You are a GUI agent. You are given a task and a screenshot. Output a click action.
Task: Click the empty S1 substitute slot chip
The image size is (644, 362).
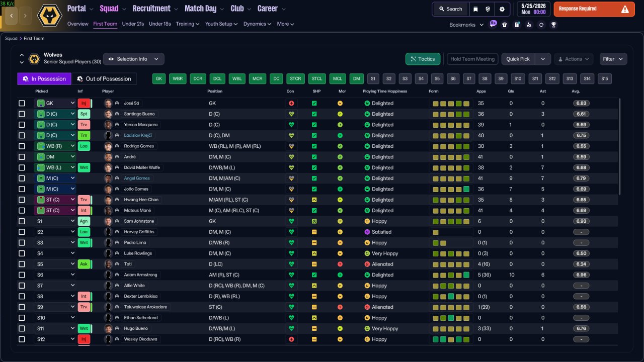click(373, 79)
